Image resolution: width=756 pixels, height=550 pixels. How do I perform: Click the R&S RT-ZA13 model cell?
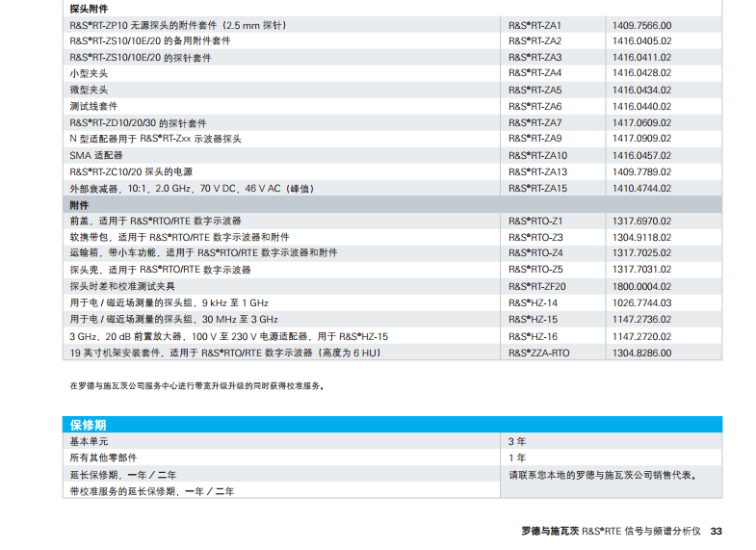pyautogui.click(x=537, y=172)
